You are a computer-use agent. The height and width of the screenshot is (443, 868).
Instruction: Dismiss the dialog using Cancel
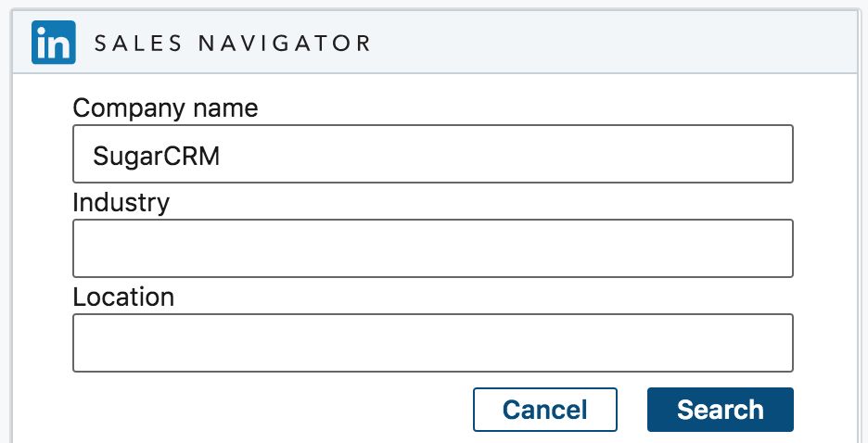(544, 410)
